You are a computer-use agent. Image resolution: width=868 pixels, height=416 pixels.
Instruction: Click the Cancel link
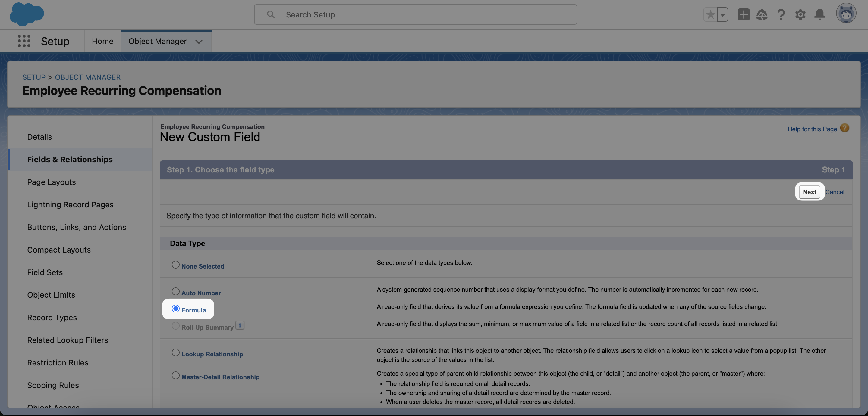coord(835,192)
